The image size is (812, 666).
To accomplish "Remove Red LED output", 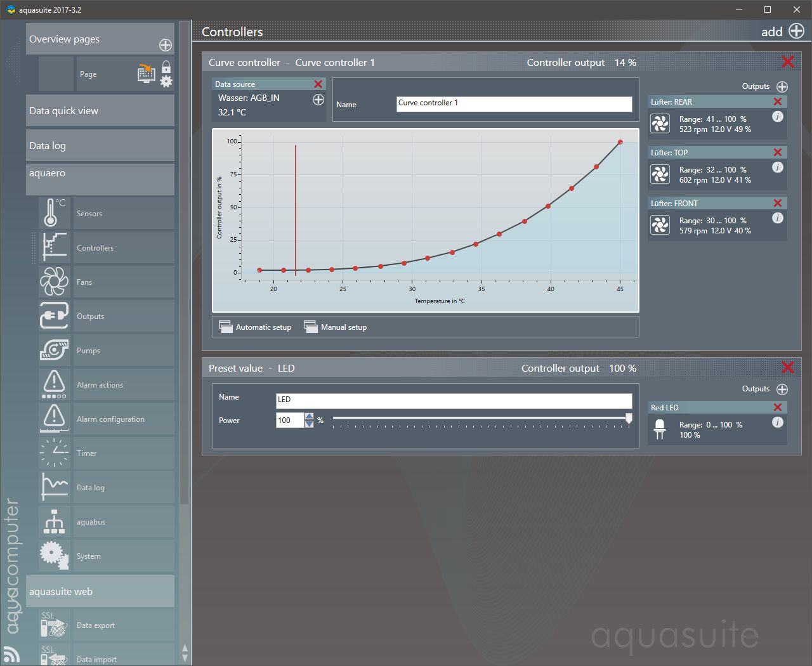I will (778, 407).
